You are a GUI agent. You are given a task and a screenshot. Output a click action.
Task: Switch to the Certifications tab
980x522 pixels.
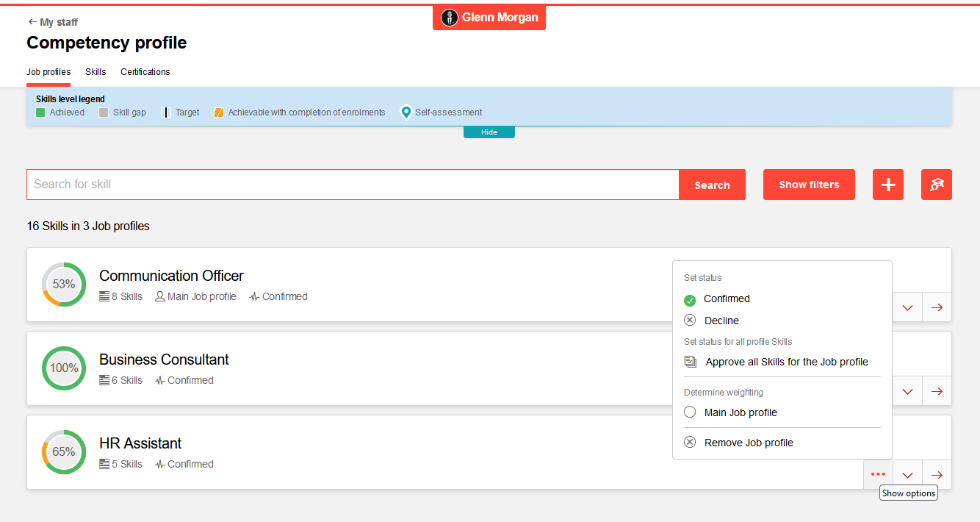[x=145, y=72]
